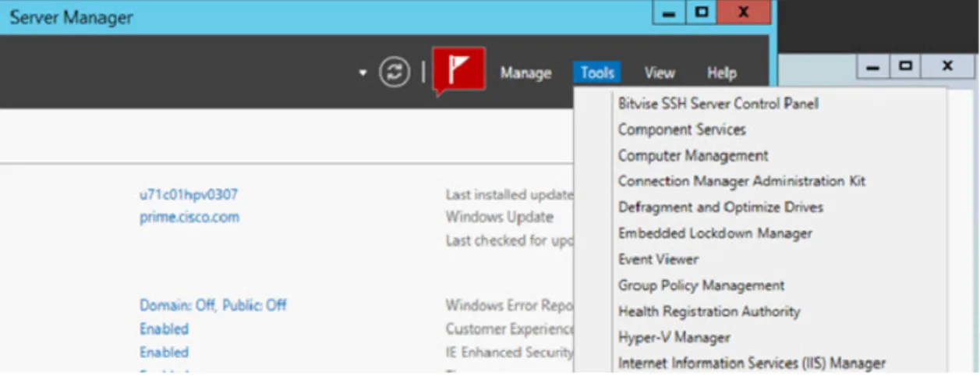
Task: Click the Server Manager refresh icon
Action: tap(394, 73)
